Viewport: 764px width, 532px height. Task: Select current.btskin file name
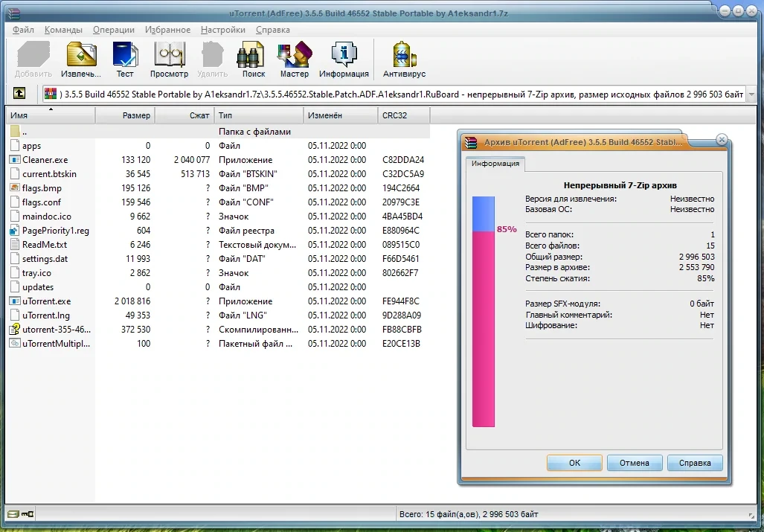[x=49, y=174]
